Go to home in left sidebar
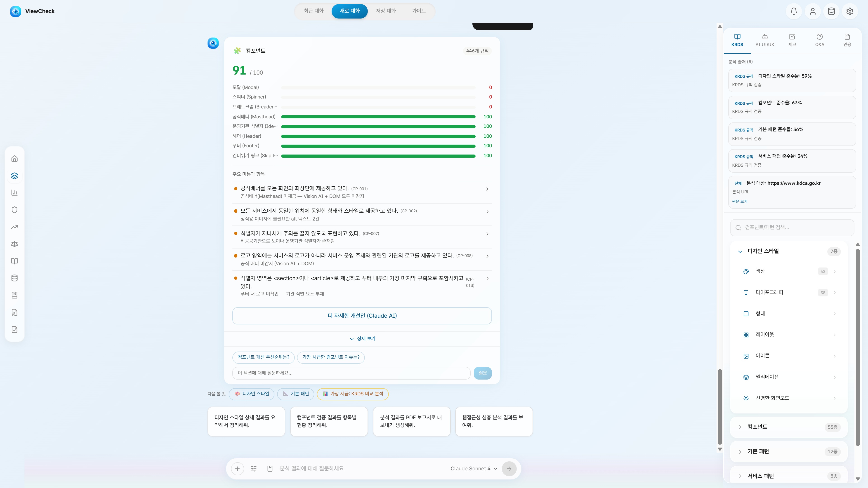This screenshot has height=488, width=868. pyautogui.click(x=14, y=158)
